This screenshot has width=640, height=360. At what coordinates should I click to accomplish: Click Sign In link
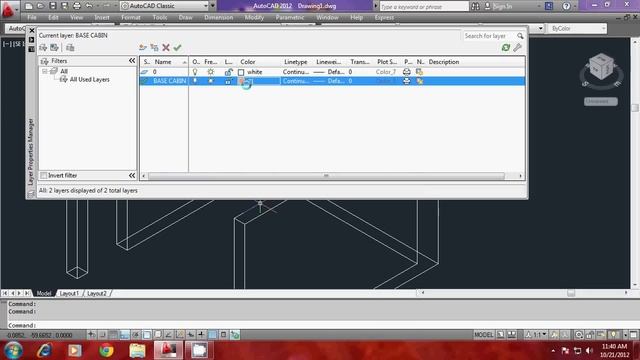(502, 7)
